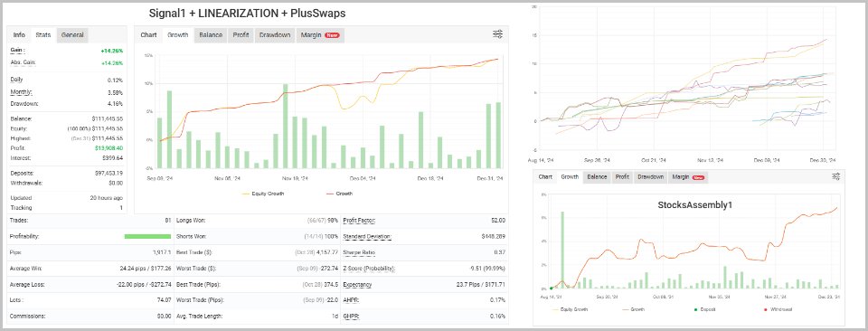Select Drawdown tab in StocksAssembly1 panel
The image size is (868, 331).
click(650, 177)
